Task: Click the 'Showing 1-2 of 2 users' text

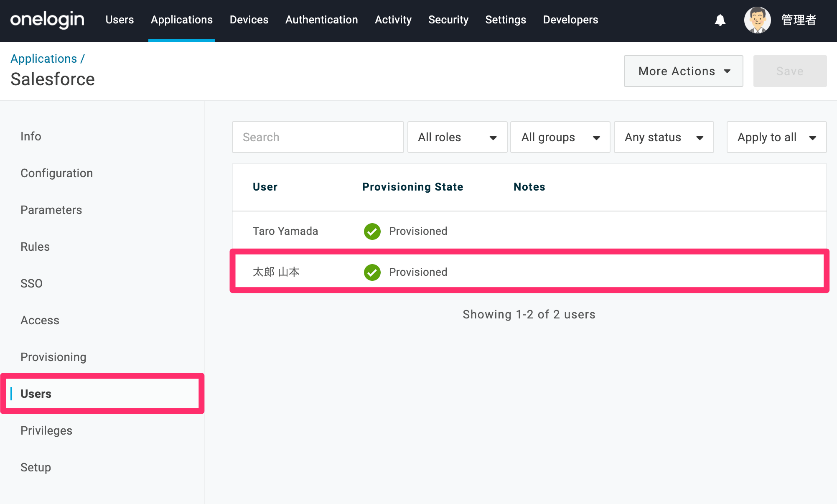Action: click(x=529, y=314)
